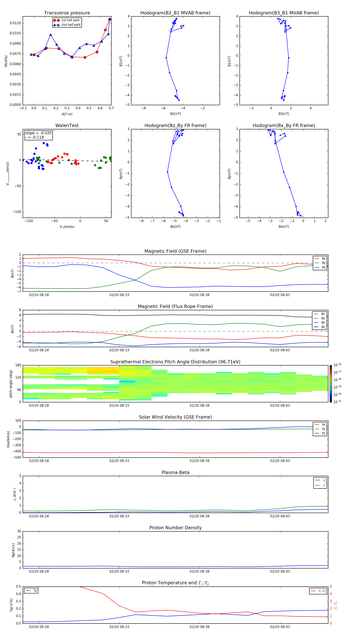This screenshot has width=351, height=644.
Task: Click '02/20 08:33' tick under the GSE magnetic field plot
Action: tap(119, 295)
